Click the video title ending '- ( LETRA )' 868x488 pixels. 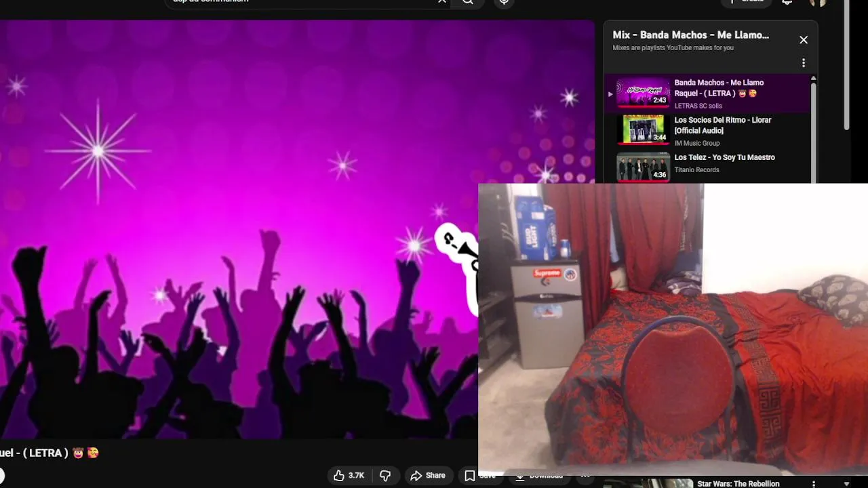pos(50,453)
